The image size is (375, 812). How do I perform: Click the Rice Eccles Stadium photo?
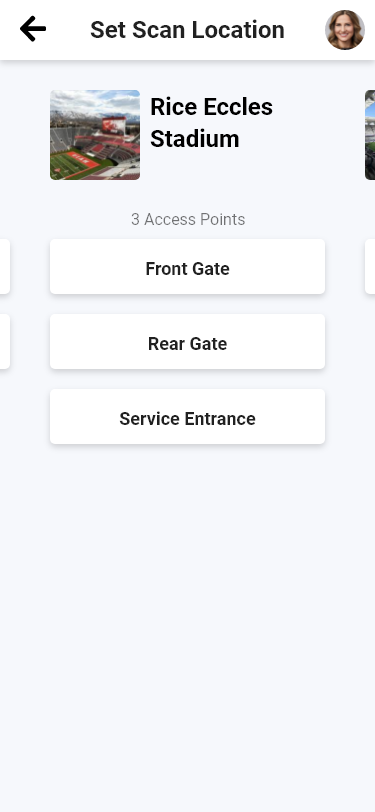point(95,135)
